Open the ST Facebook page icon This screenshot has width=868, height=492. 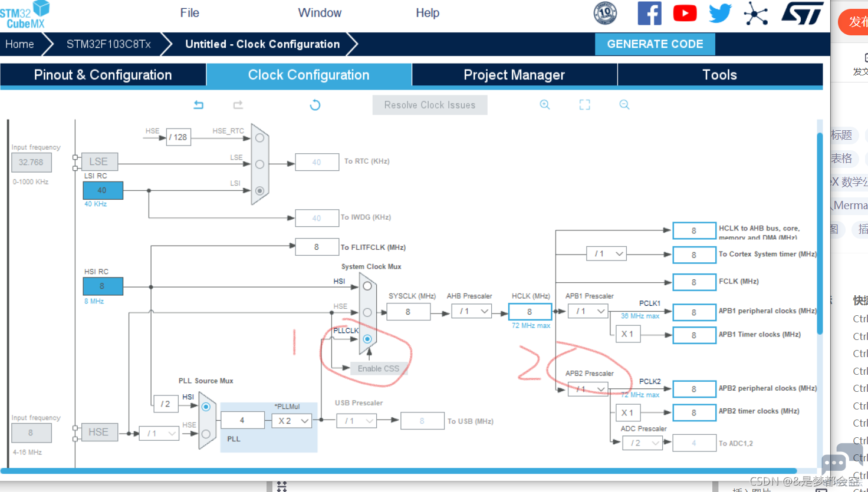649,13
